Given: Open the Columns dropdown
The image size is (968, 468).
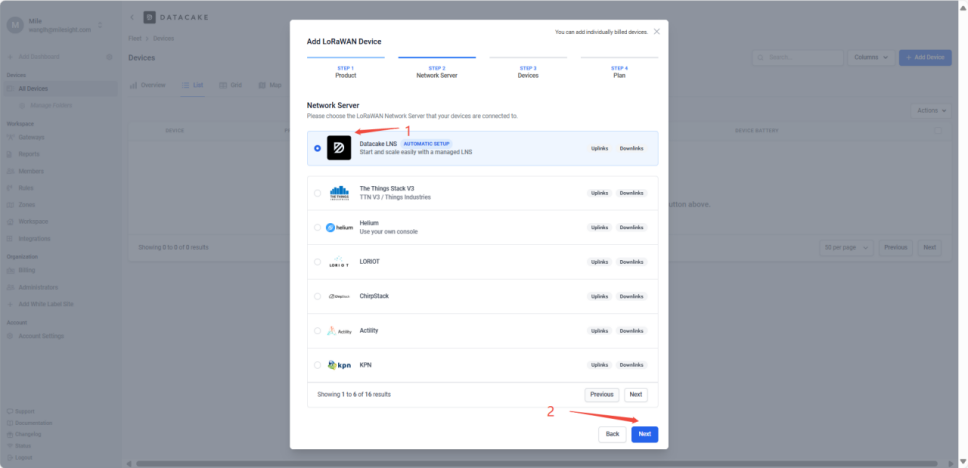Looking at the screenshot, I should 871,57.
